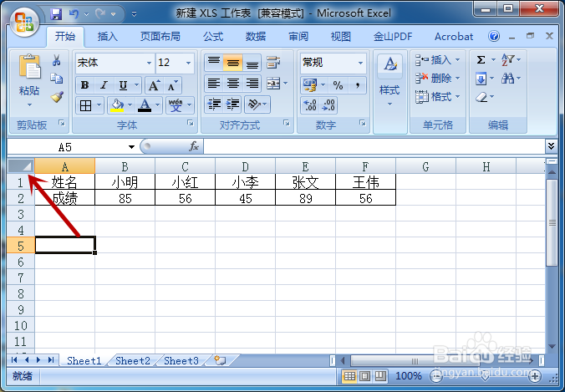This screenshot has height=392, width=565.
Task: Select column D header
Action: (x=246, y=166)
